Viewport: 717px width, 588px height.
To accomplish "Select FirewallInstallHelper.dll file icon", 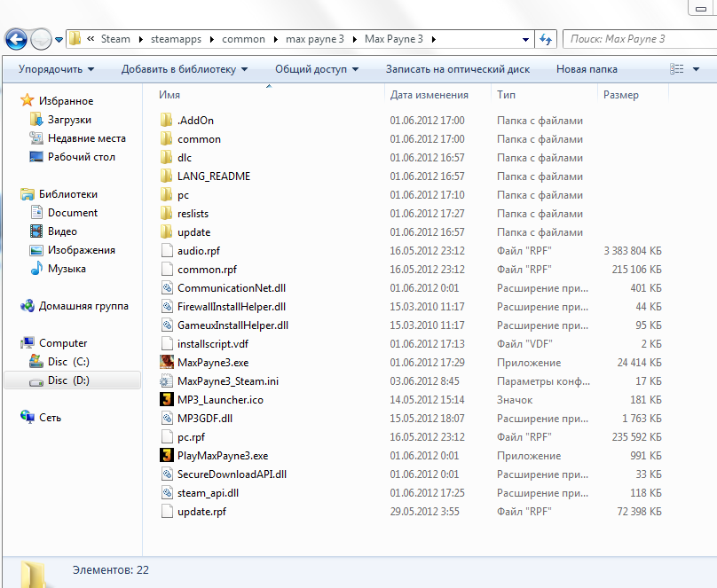I will [x=167, y=307].
